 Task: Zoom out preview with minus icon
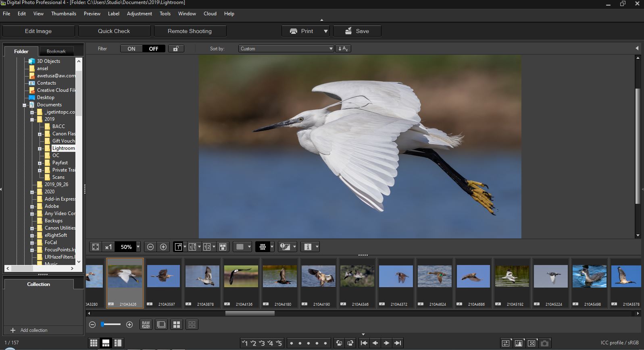150,247
